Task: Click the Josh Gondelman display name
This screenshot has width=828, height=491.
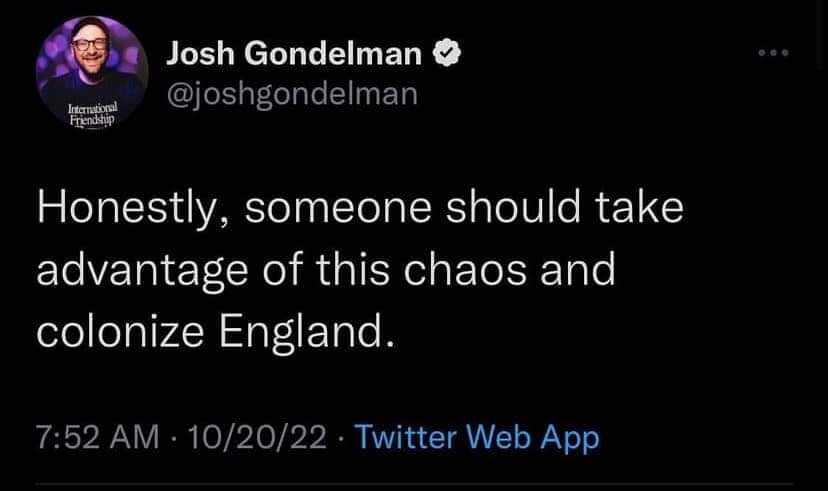Action: 293,55
